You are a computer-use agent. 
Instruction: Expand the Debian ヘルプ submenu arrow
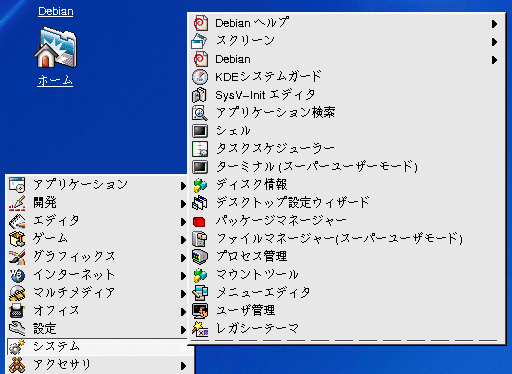coord(494,24)
